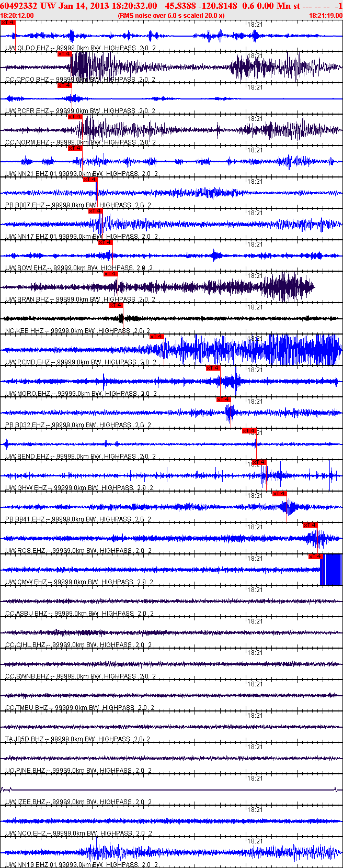Click the event ID 60492332 in header
This screenshot has height=868, width=343.
tap(18, 6)
